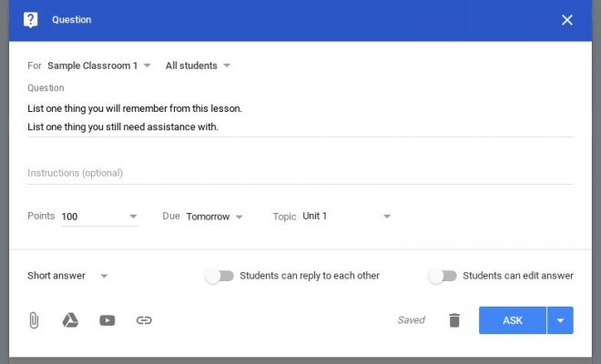Add a file from Google Drive
This screenshot has height=364, width=601.
[x=70, y=320]
